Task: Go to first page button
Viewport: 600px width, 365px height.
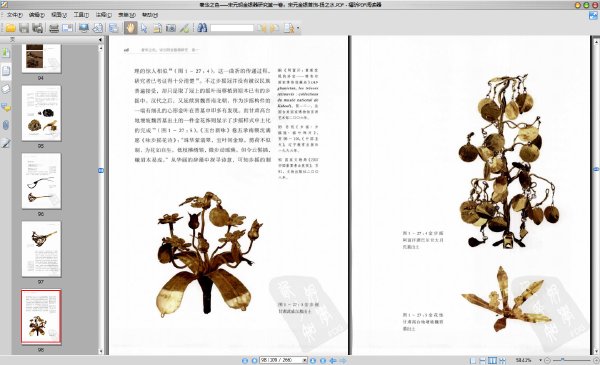Action: [245, 360]
